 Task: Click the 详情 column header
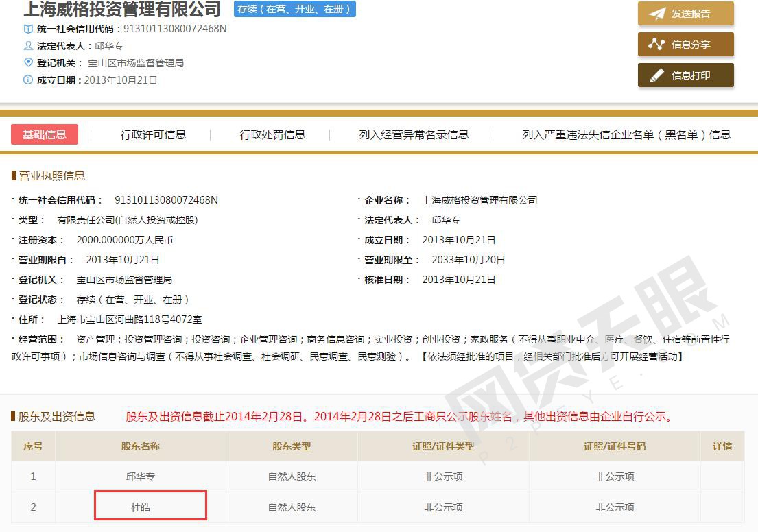point(722,446)
